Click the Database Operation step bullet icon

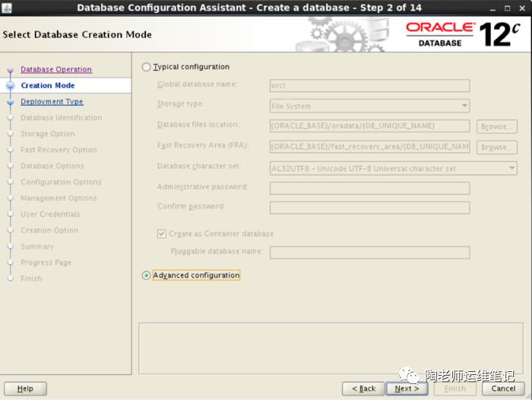[11, 70]
